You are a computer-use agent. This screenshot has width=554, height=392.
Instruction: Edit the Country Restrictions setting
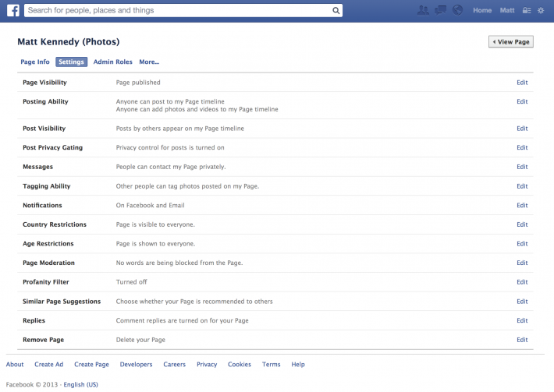click(522, 224)
